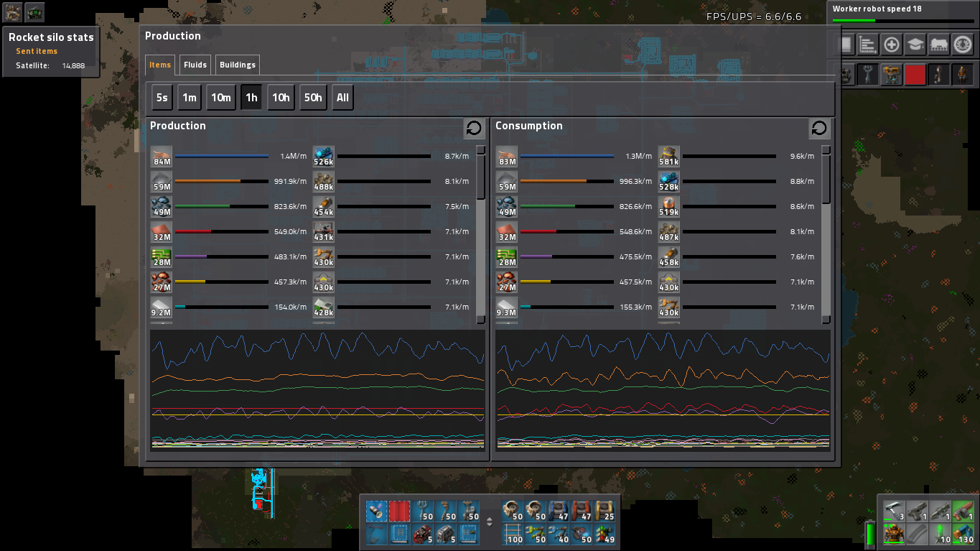Click the Sent items label
The height and width of the screenshot is (551, 980).
37,52
